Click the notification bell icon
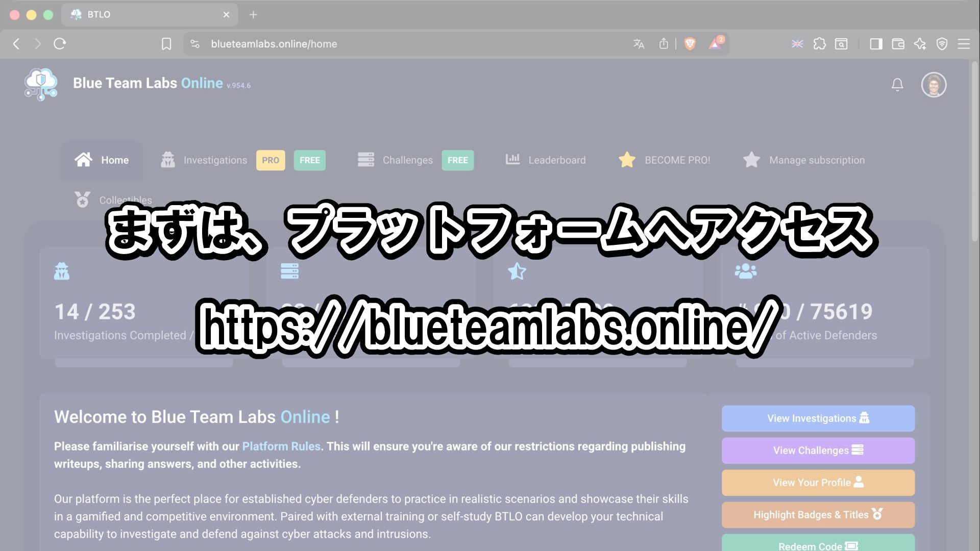Image resolution: width=980 pixels, height=551 pixels. (897, 85)
